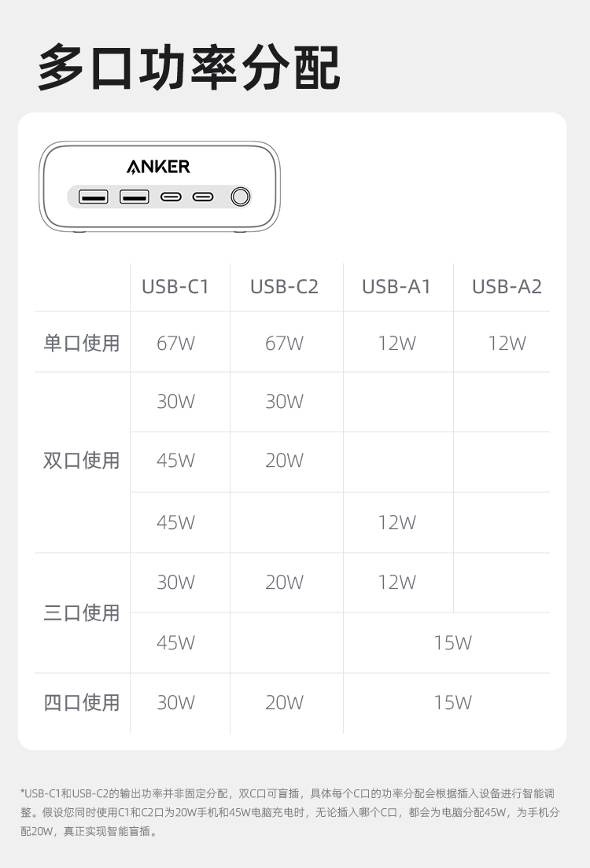Viewport: 590px width, 868px height.
Task: Click the round power button on the charger
Action: click(x=241, y=197)
